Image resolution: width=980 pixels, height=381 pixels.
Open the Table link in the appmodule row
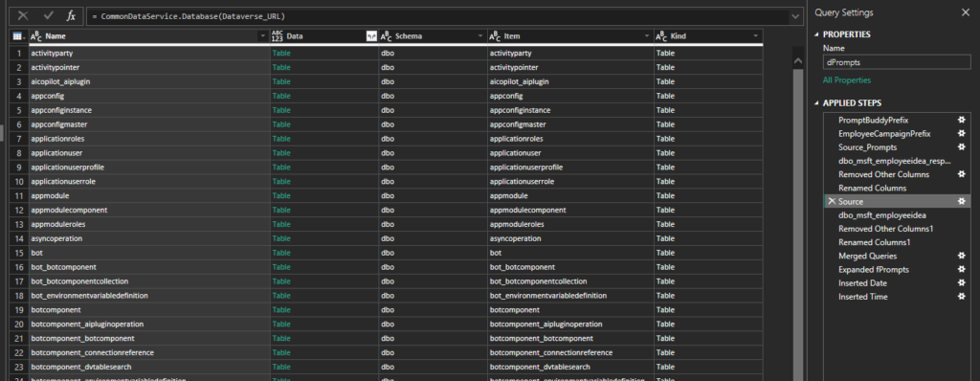pos(281,196)
